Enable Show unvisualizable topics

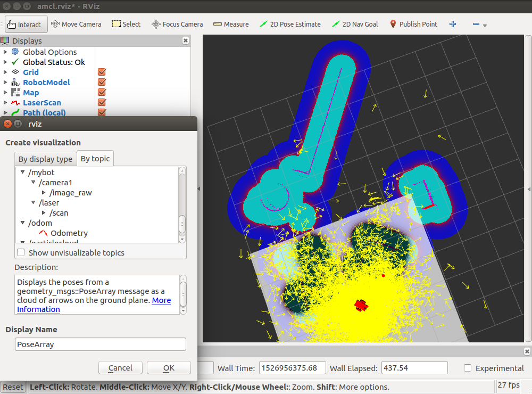click(21, 253)
